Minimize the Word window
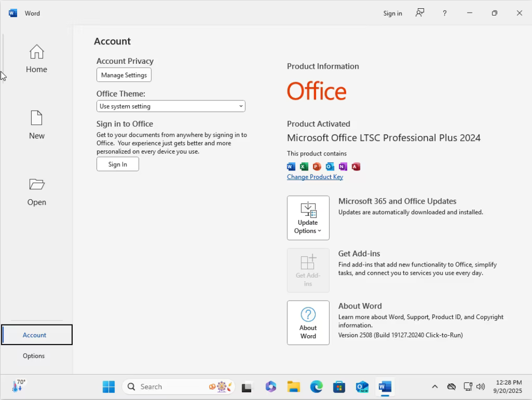The image size is (532, 400). click(x=470, y=13)
